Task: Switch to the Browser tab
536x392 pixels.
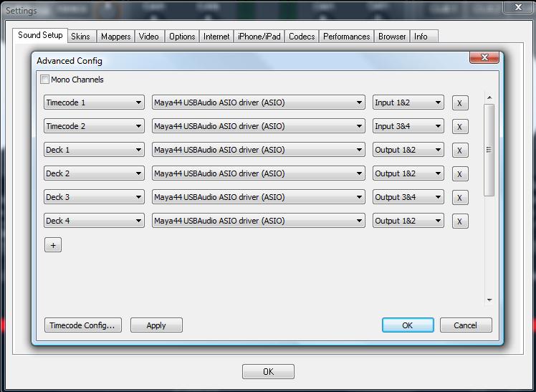Action: tap(392, 37)
